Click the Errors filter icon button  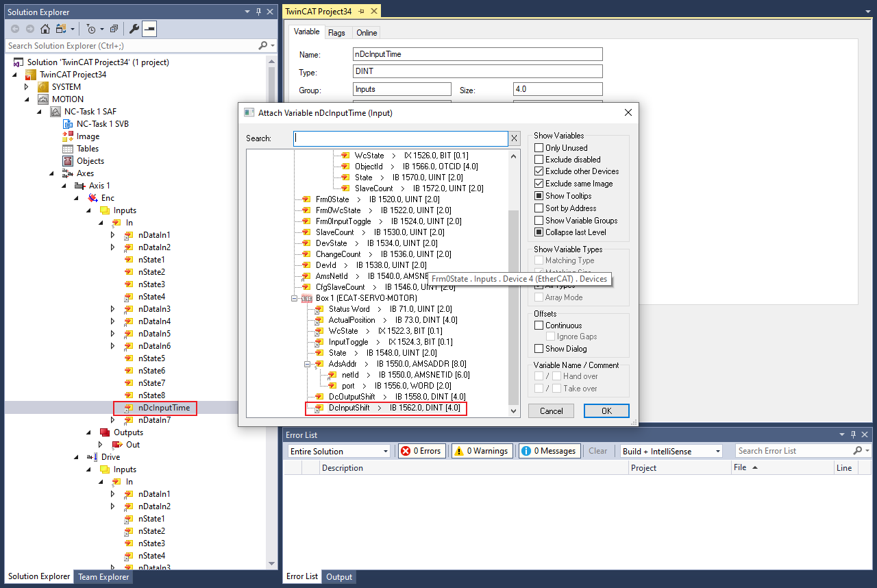[421, 451]
